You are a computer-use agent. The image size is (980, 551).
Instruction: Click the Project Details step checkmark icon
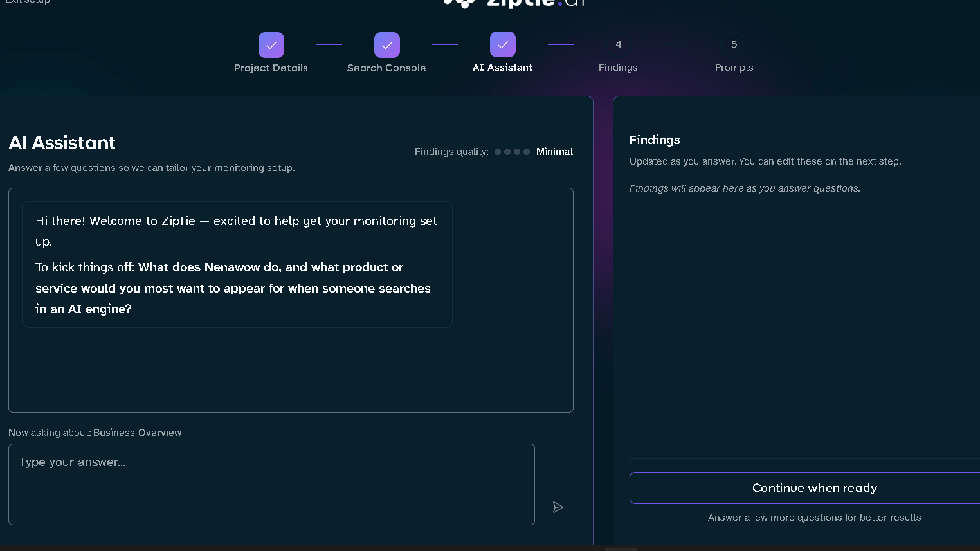271,45
